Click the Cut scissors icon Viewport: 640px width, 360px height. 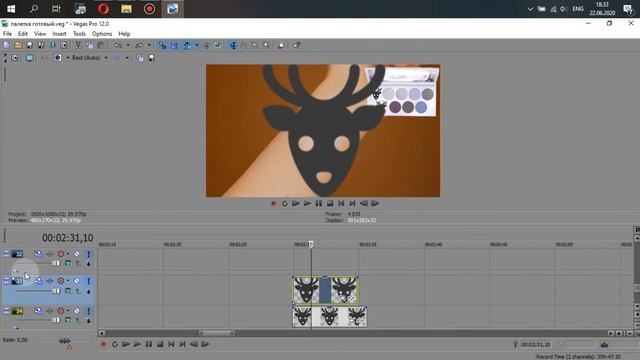pos(78,45)
